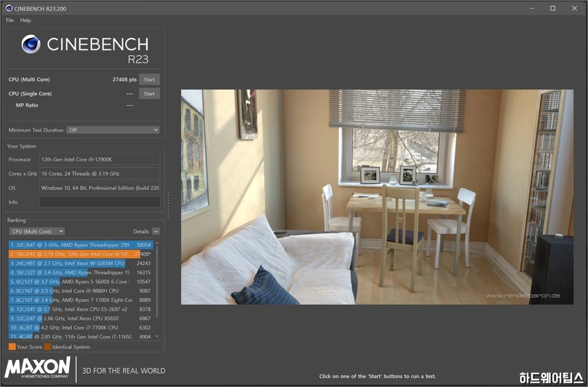This screenshot has width=588, height=387.
Task: Open the Help menu
Action: [x=25, y=20]
